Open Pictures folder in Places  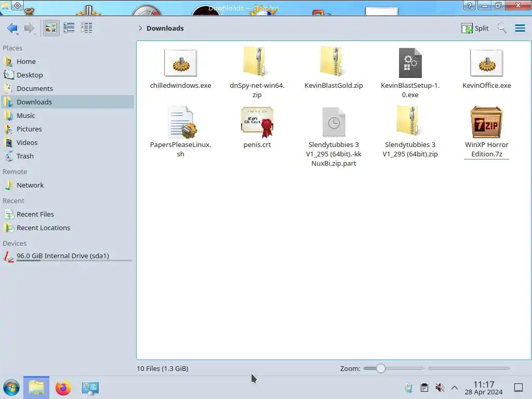[67, 129]
